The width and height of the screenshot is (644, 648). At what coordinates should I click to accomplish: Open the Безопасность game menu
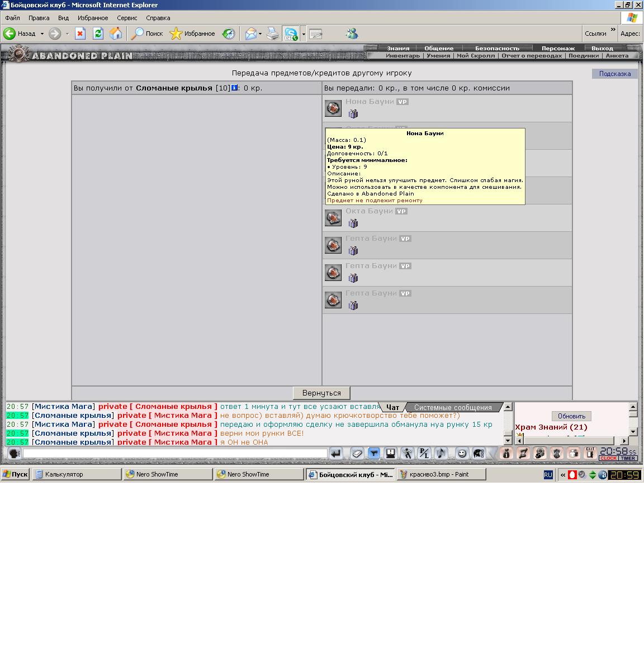point(497,49)
